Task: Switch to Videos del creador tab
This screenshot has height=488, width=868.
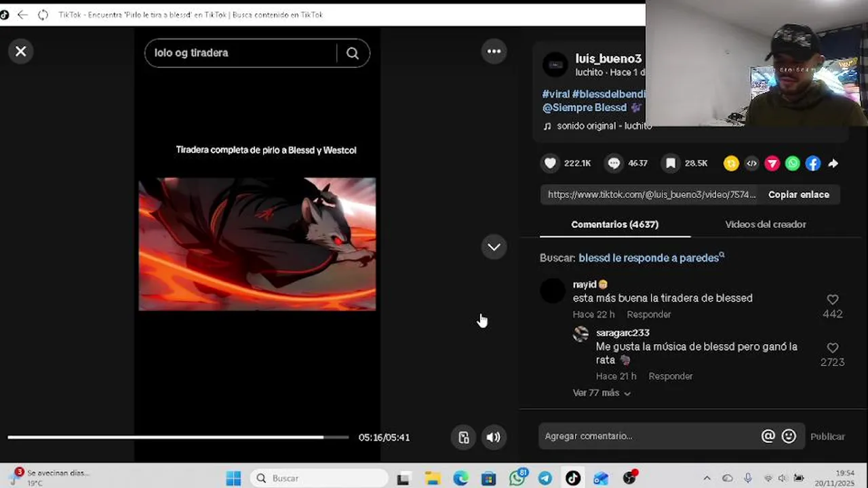Action: (766, 224)
